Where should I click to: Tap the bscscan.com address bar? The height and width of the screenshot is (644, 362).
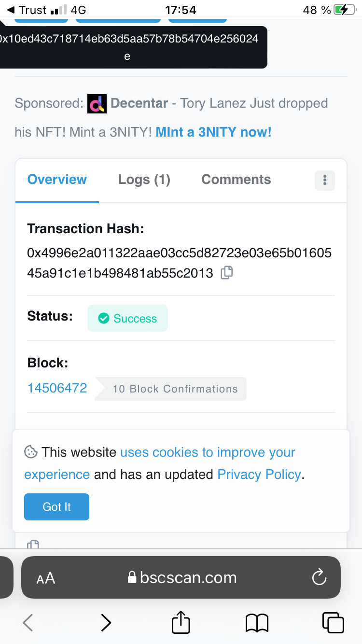coord(188,577)
